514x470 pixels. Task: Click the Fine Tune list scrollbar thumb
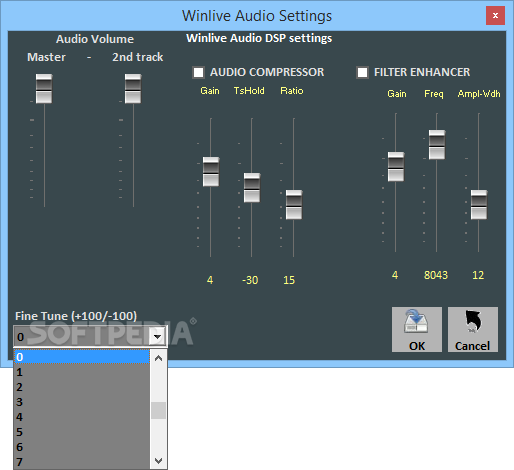[158, 411]
